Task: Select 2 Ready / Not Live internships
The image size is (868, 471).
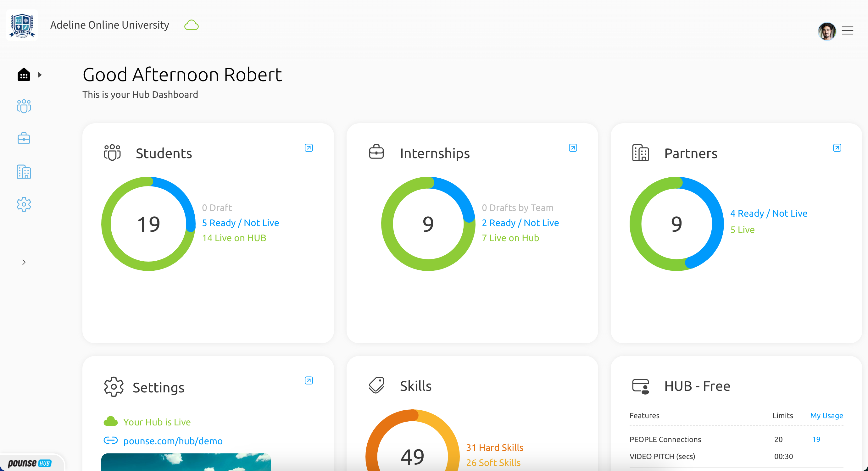Action: point(520,223)
